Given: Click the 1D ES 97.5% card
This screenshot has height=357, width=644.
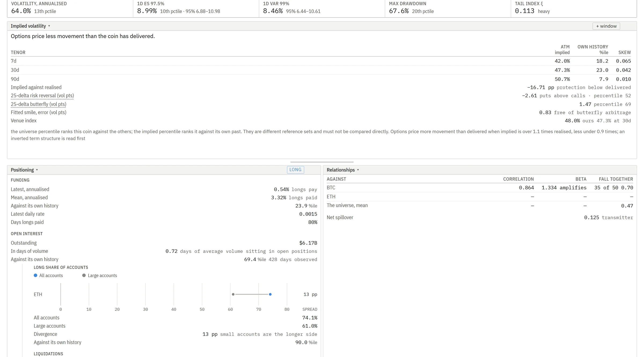Looking at the screenshot, I should (196, 9).
